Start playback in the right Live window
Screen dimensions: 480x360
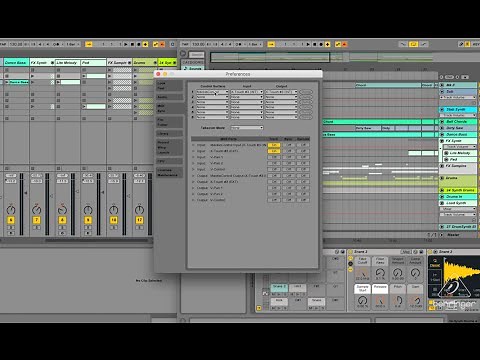308,44
